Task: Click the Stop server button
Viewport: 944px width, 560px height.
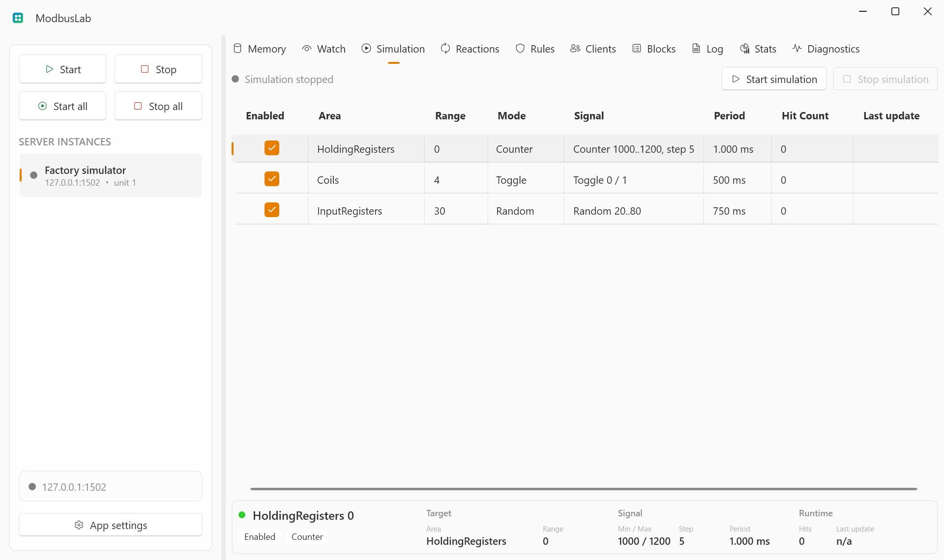Action: pyautogui.click(x=158, y=69)
